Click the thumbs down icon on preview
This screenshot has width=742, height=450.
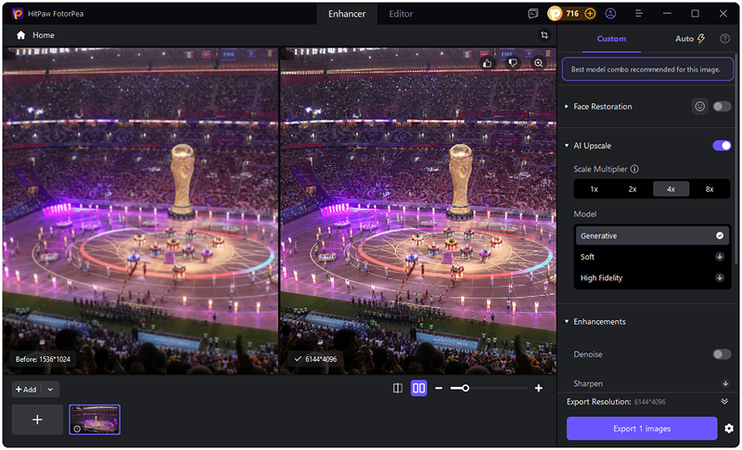pyautogui.click(x=513, y=63)
